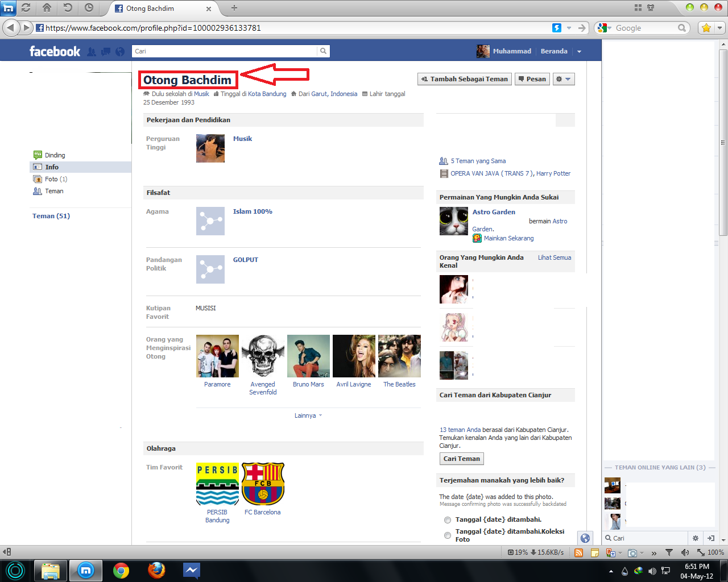Launch Firefox from the taskbar

(156, 570)
